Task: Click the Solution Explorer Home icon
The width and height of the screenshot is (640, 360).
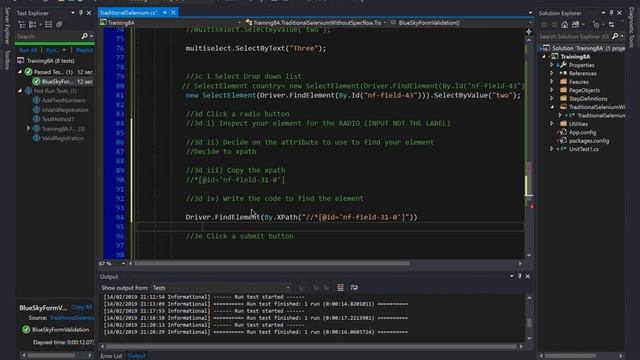Action: coord(564,25)
